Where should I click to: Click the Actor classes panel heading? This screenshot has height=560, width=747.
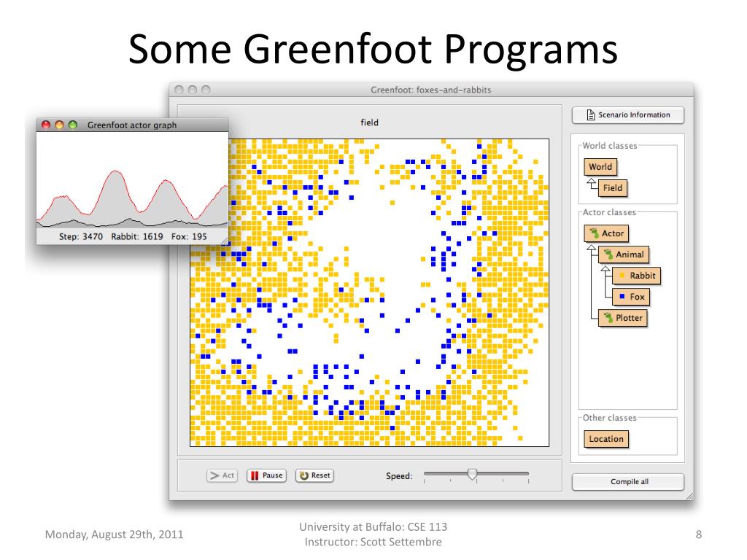click(609, 212)
